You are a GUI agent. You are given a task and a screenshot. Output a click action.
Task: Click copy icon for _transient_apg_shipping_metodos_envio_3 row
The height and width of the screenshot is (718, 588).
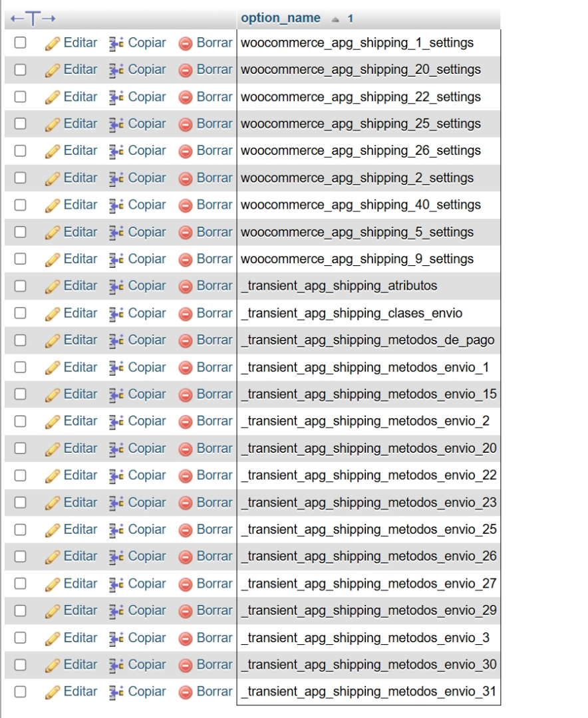[117, 638]
